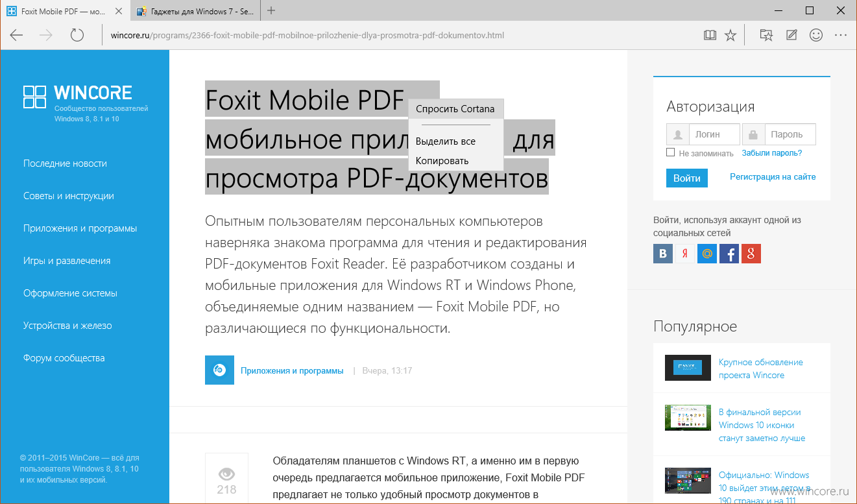
Task: Click Забыли пароль? link
Action: click(x=771, y=153)
